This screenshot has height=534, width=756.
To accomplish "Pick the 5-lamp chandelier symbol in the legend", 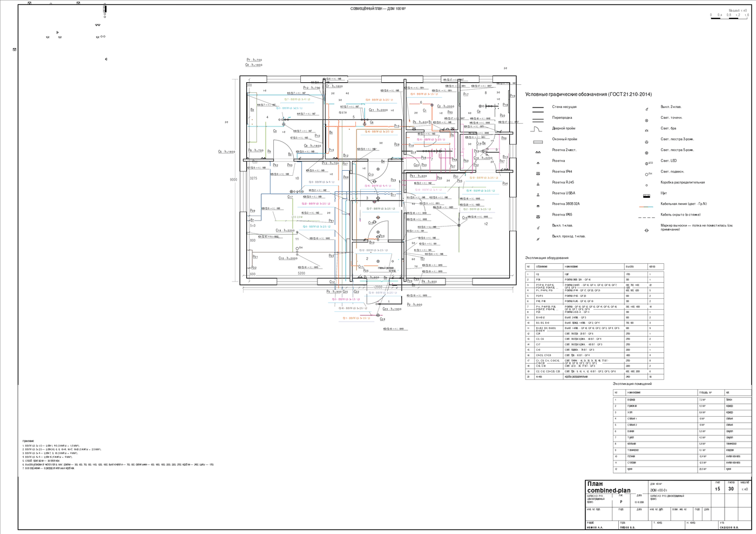I will [x=646, y=152].
